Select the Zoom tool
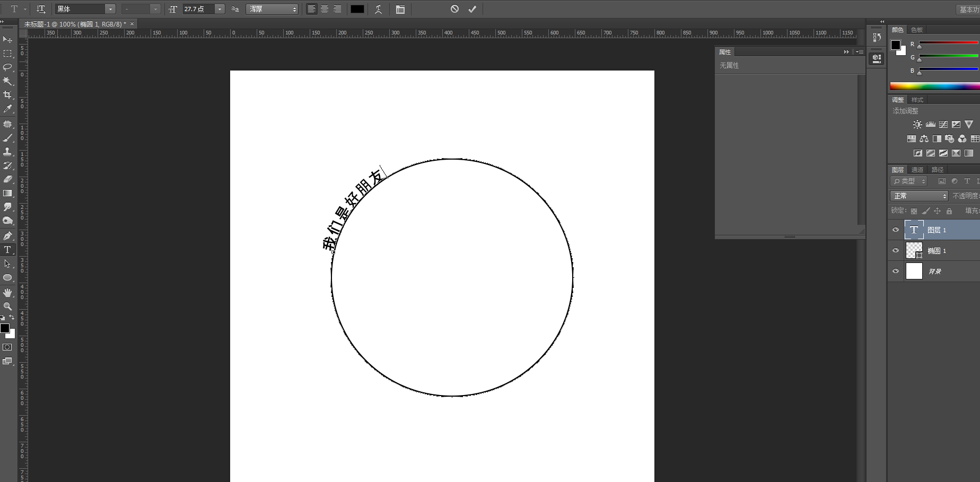Image resolution: width=980 pixels, height=482 pixels. pyautogui.click(x=7, y=306)
